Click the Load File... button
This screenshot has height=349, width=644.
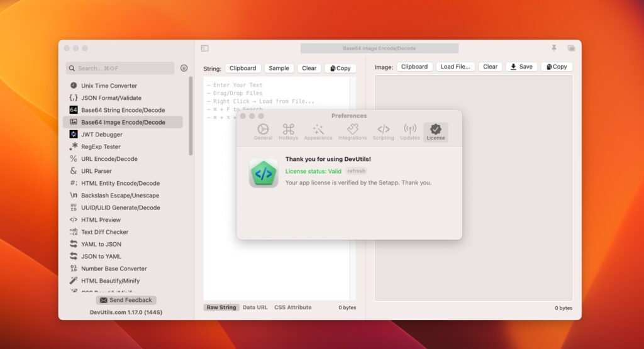[455, 67]
